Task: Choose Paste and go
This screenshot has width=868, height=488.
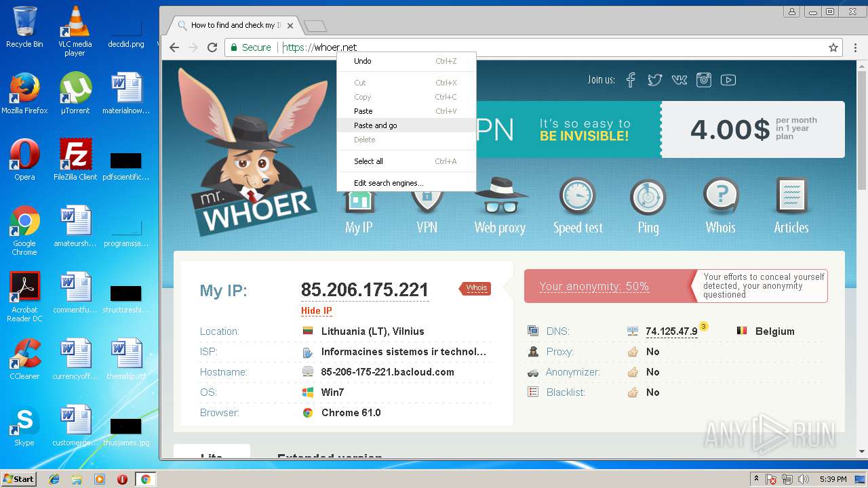Action: click(x=406, y=125)
